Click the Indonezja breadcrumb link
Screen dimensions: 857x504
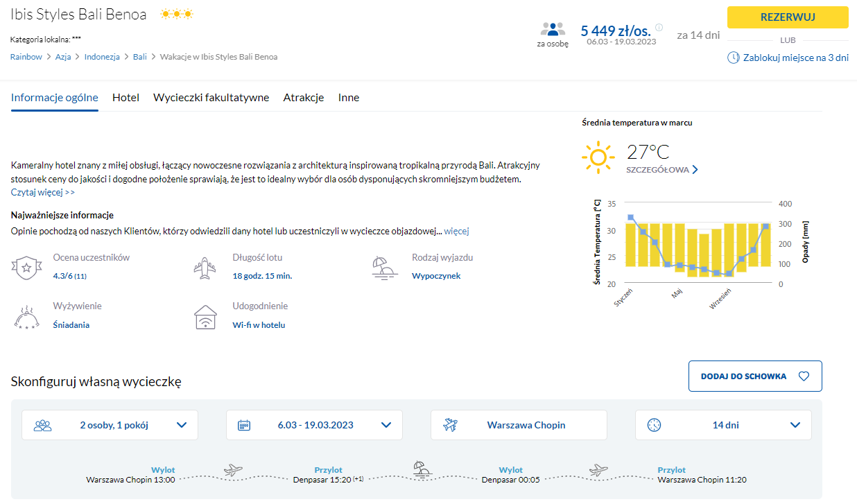coord(102,57)
